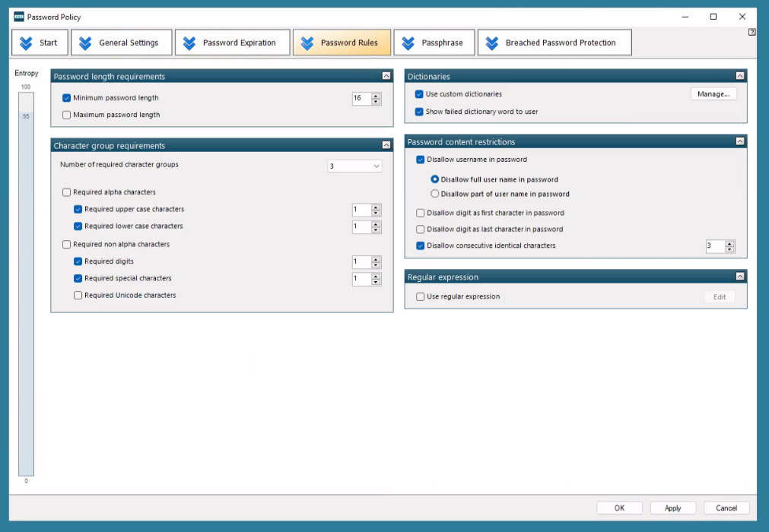The width and height of the screenshot is (769, 532).
Task: Open the help icon at top right
Action: [752, 33]
